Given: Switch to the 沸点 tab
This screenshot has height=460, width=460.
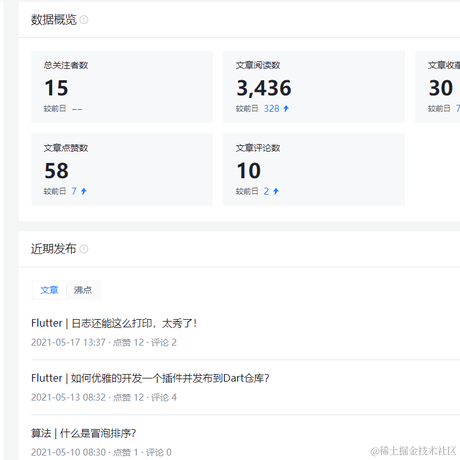Looking at the screenshot, I should (x=83, y=290).
